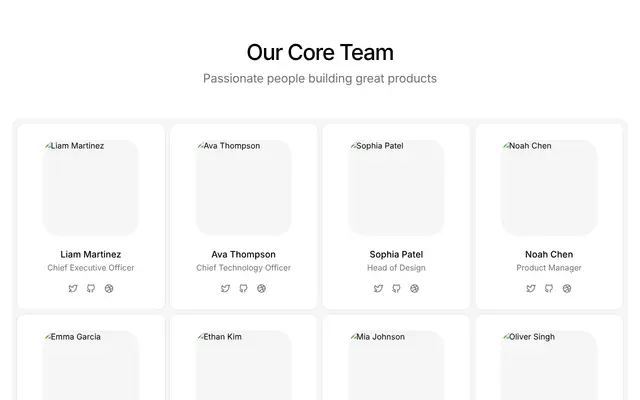This screenshot has width=640, height=400.
Task: Select Ava Thompson's avatar image placeholder
Action: point(244,188)
